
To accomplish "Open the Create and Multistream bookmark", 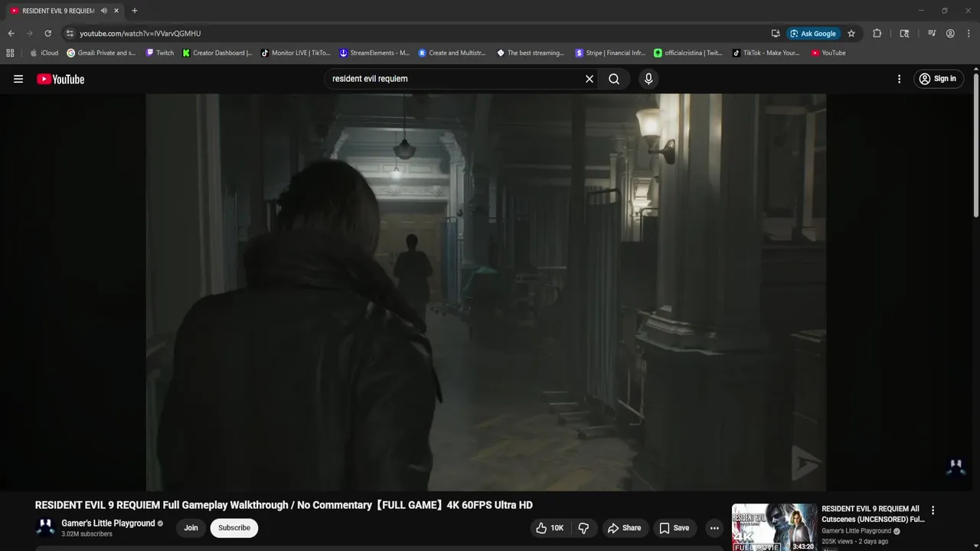I will 452,53.
